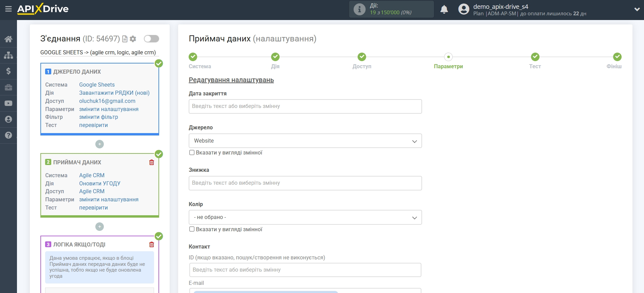
Task: Go to the Дія step label
Action: [275, 67]
